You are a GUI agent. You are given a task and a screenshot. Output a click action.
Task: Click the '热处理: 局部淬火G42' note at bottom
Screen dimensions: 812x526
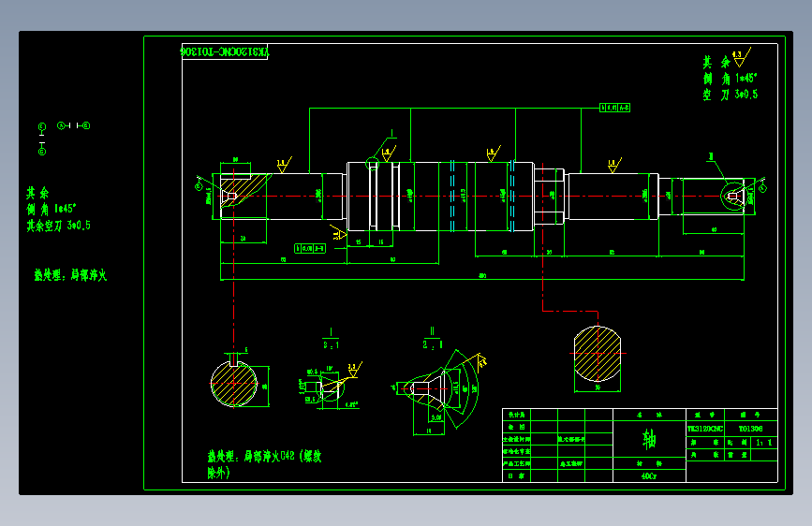(x=265, y=464)
